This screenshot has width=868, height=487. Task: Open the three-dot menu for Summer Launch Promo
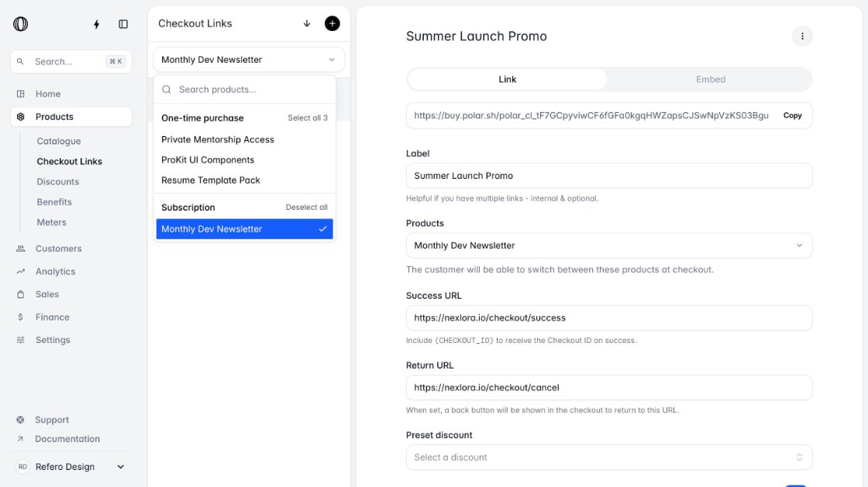click(802, 36)
